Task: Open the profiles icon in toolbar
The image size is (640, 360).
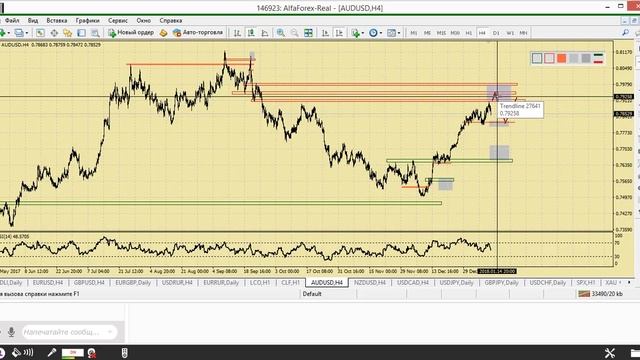Action: [19, 33]
